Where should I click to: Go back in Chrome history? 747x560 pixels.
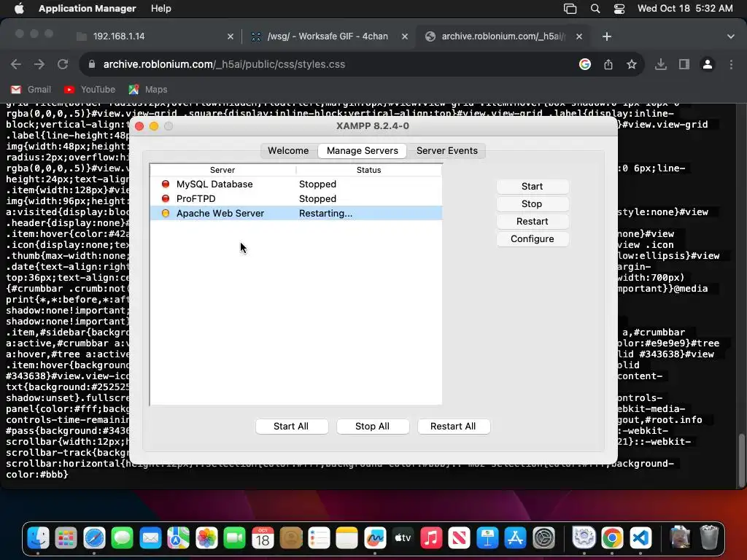tap(16, 64)
